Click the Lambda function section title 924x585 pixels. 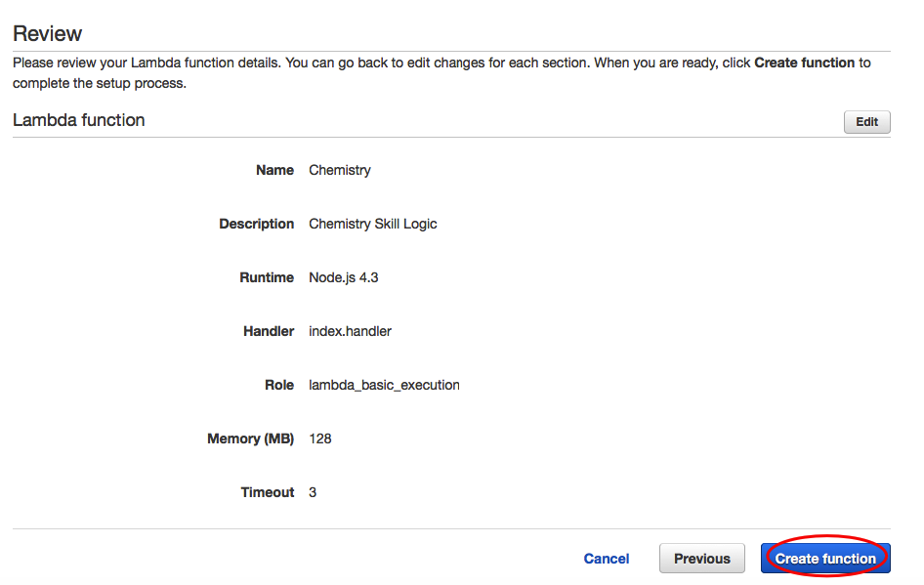tap(78, 120)
